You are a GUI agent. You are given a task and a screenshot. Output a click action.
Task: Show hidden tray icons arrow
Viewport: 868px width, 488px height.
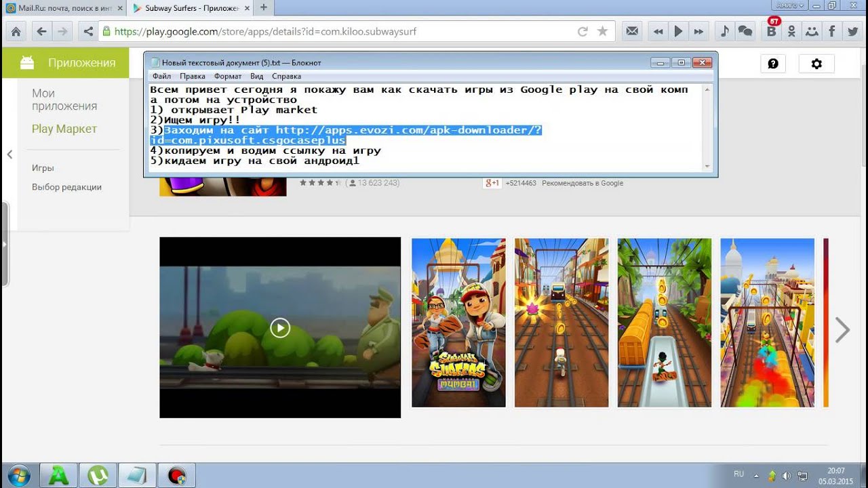coord(757,476)
